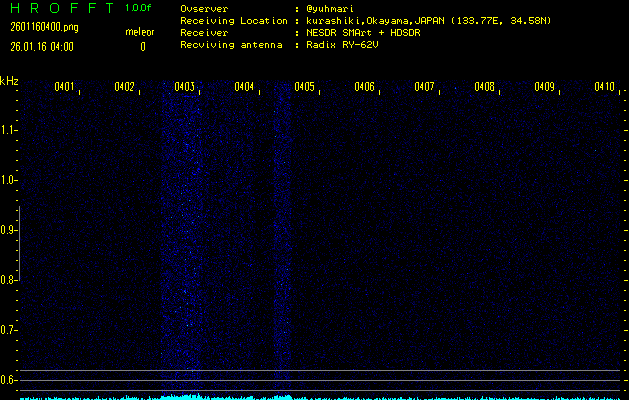Click the 0408 time marker
The image size is (629, 400).
(484, 87)
